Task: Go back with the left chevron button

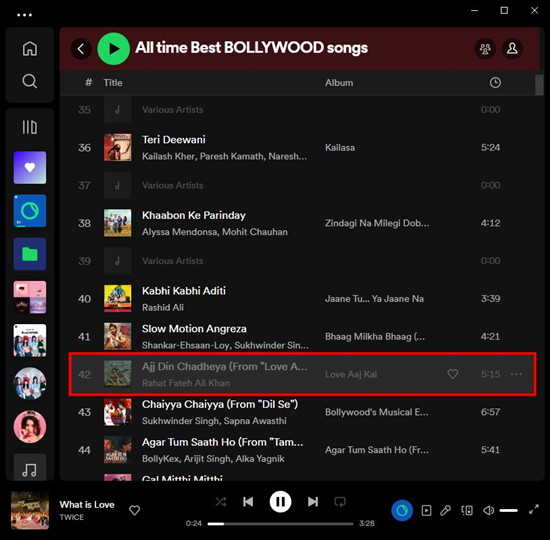Action: (x=81, y=48)
